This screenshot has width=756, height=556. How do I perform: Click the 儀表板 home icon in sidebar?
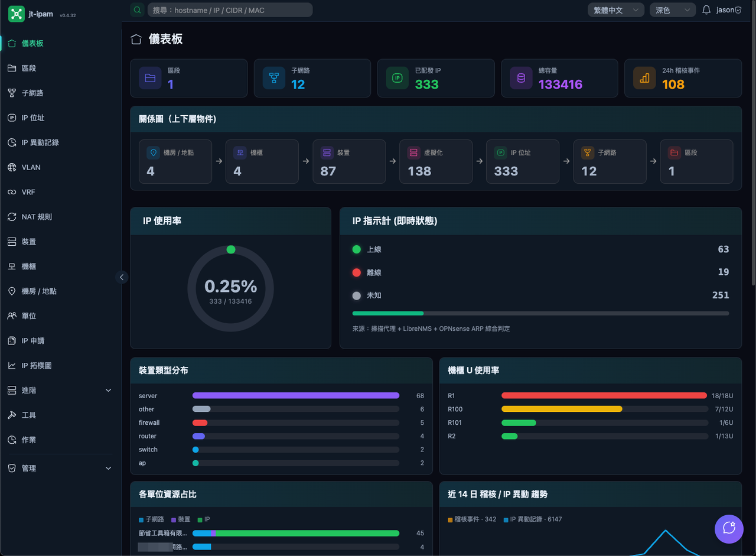12,43
